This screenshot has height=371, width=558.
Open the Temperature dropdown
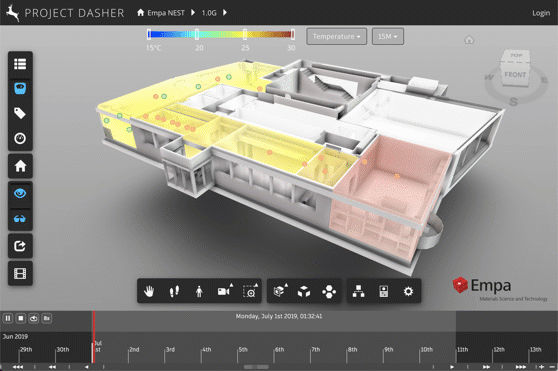coord(337,36)
